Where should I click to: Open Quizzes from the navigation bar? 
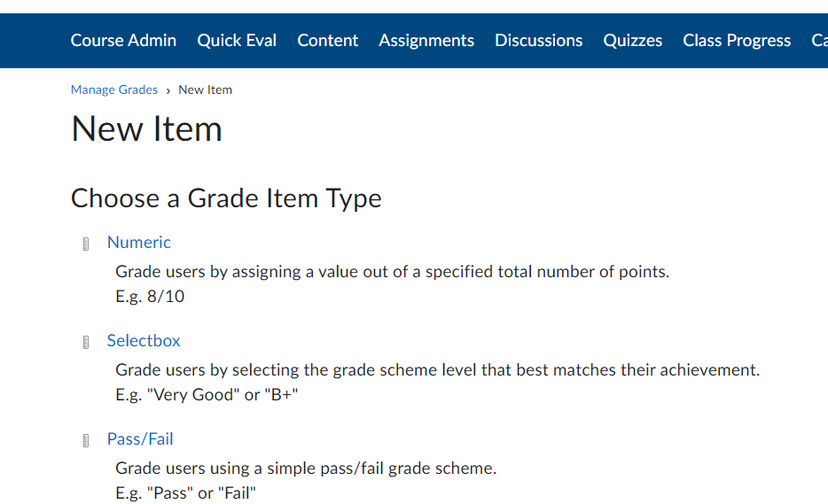tap(633, 41)
